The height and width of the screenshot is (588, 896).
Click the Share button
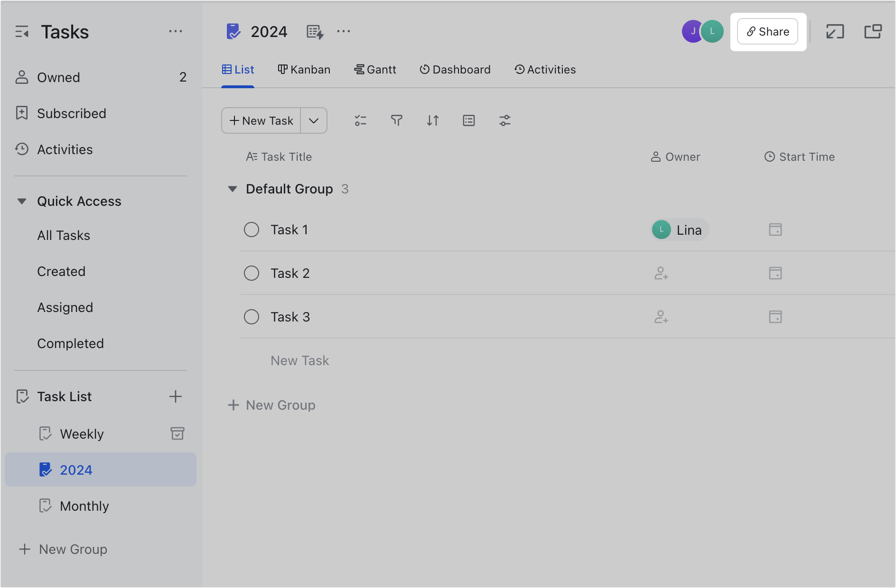point(768,31)
